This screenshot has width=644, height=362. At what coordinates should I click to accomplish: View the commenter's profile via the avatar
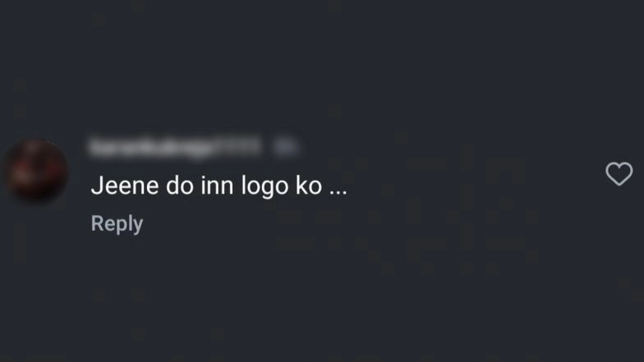click(x=36, y=171)
